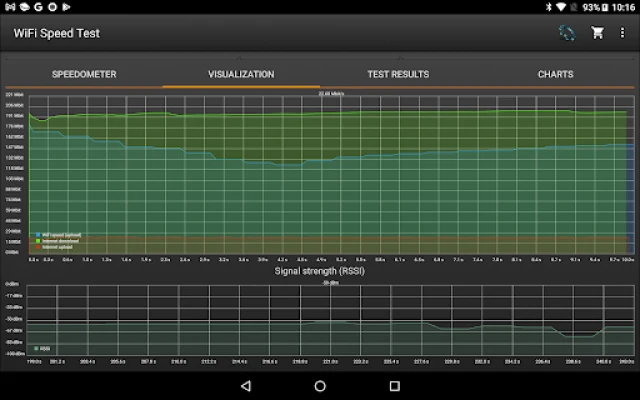Image resolution: width=640 pixels, height=400 pixels.
Task: Click the red Internet upload legend swatch
Action: 37,245
